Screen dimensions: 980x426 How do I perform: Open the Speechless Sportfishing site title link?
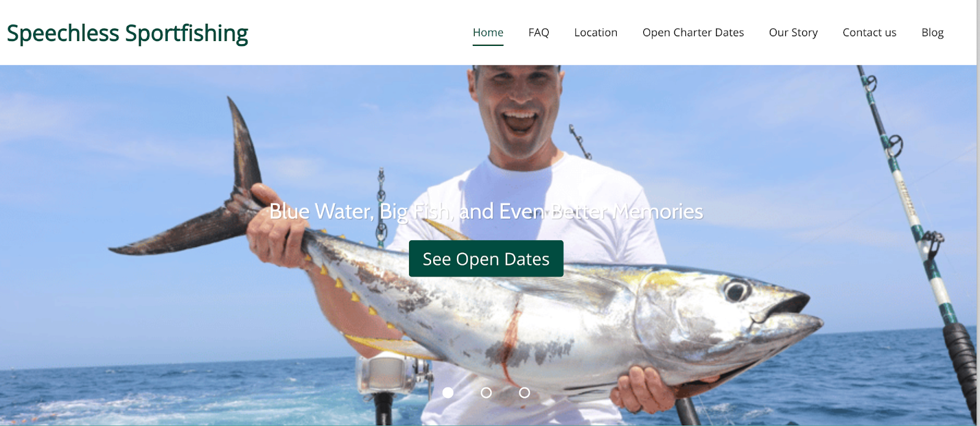click(127, 34)
